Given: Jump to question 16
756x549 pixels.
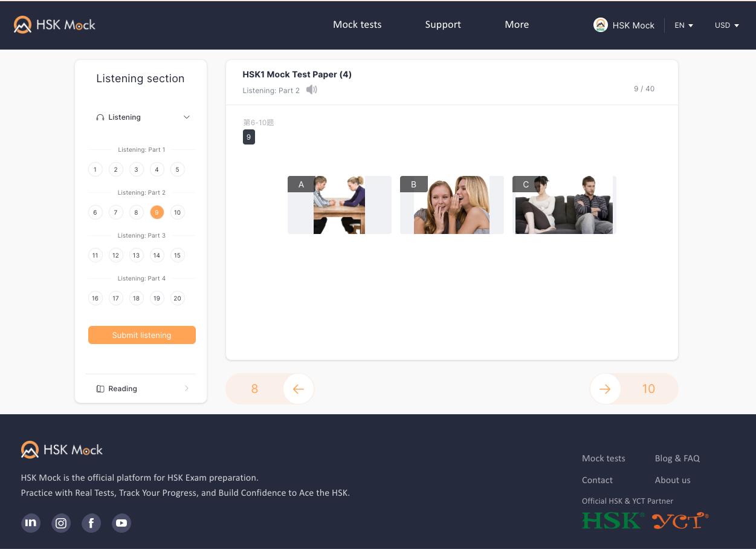Looking at the screenshot, I should pyautogui.click(x=95, y=298).
